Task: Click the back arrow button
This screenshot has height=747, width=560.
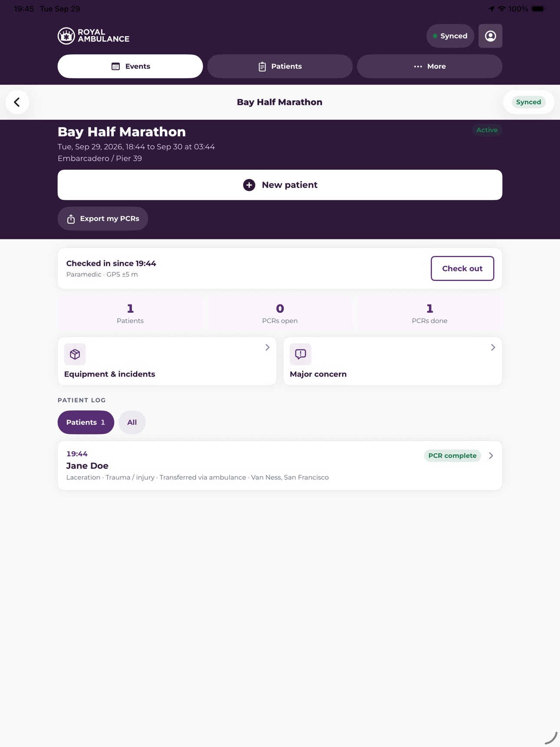Action: (x=17, y=102)
